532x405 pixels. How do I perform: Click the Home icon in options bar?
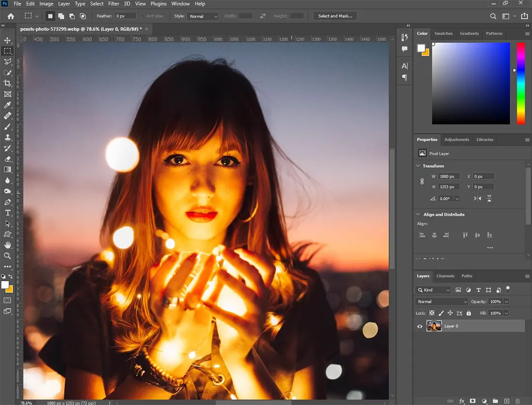[x=11, y=16]
